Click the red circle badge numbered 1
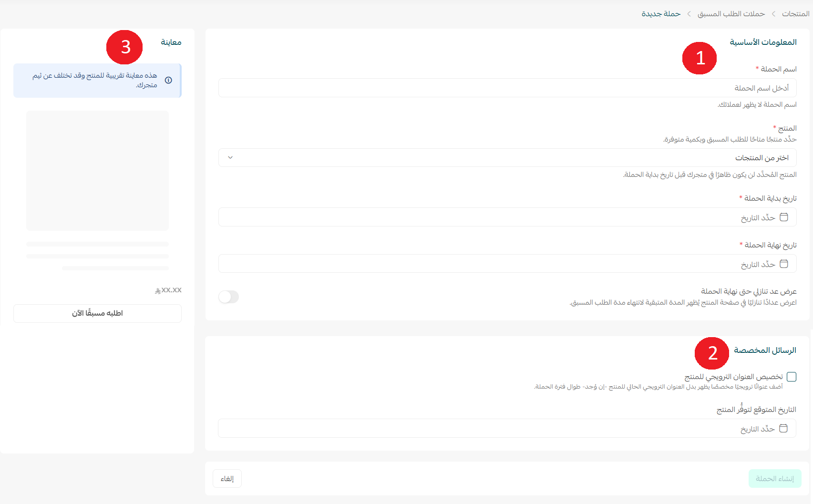Screen dimensions: 813x504 click(700, 58)
